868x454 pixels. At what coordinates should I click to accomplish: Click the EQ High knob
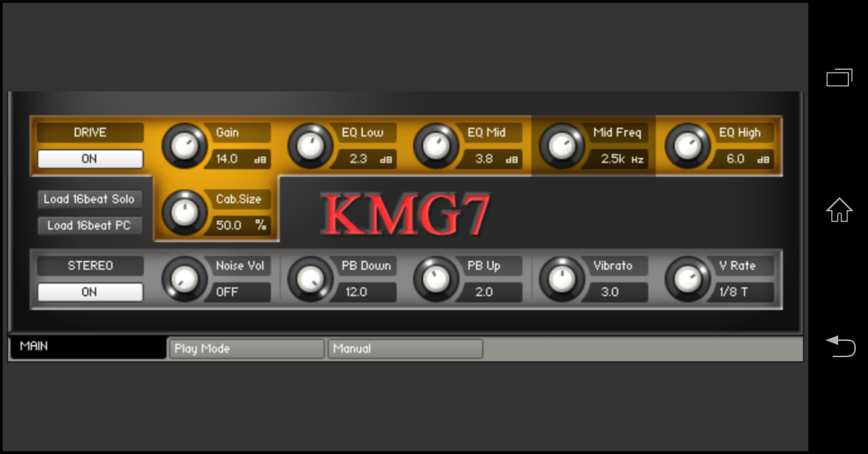point(688,146)
